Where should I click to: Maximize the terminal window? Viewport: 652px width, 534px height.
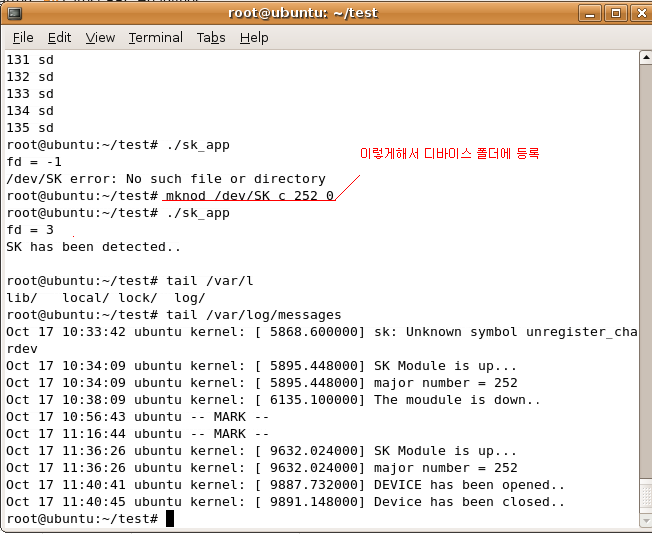tap(615, 14)
